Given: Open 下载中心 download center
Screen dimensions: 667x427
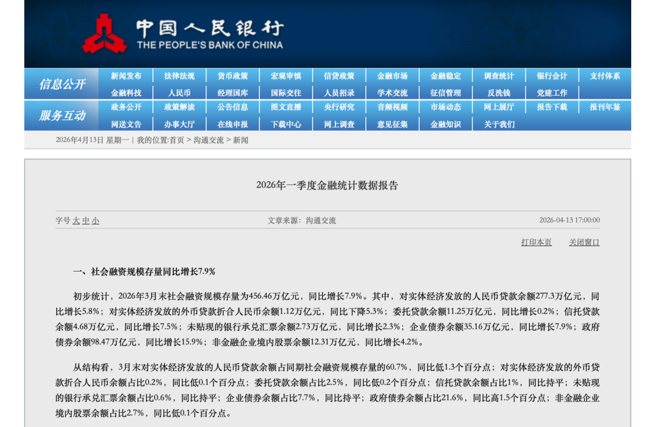Looking at the screenshot, I should [285, 124].
